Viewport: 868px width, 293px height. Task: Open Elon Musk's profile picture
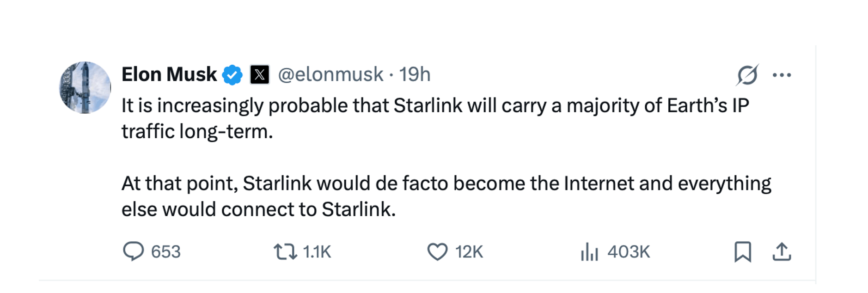click(x=85, y=87)
